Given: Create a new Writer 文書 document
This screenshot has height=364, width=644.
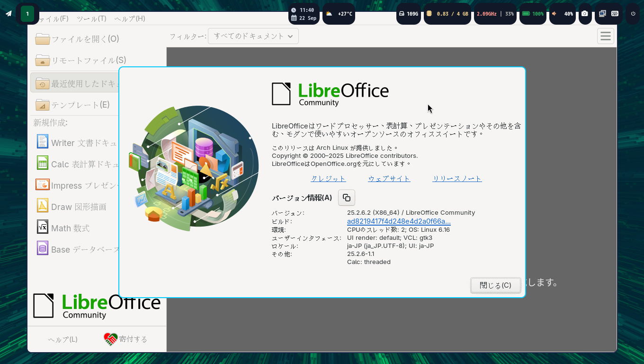Looking at the screenshot, I should [76, 143].
